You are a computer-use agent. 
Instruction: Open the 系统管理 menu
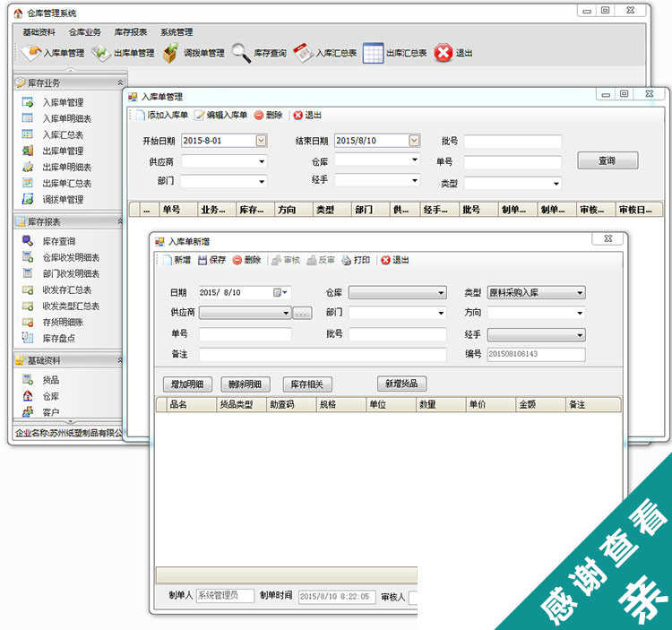(x=177, y=32)
